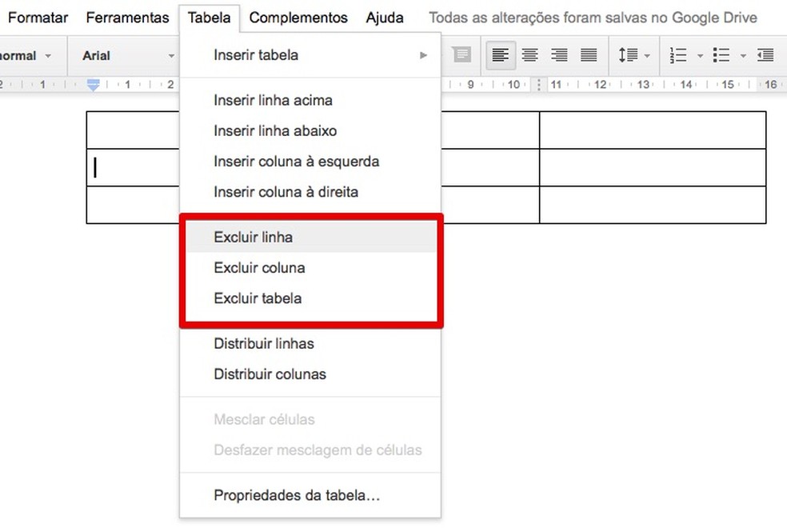The image size is (787, 532).
Task: Expand the Inserir tabela submenu
Action: pos(310,54)
